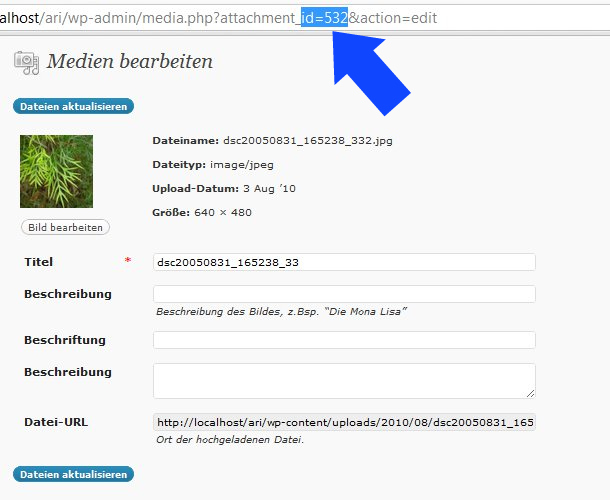
Task: Click the Medien bearbeiten page heading
Action: point(130,62)
